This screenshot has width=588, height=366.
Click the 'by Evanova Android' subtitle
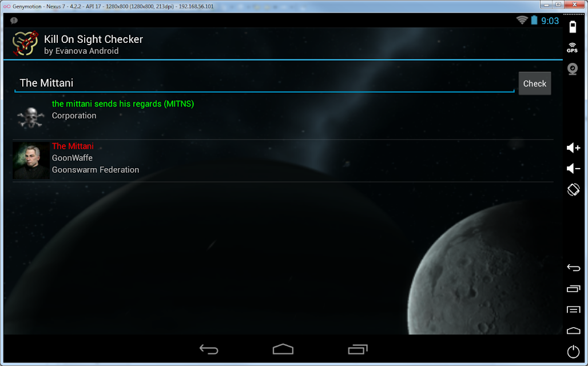click(81, 51)
